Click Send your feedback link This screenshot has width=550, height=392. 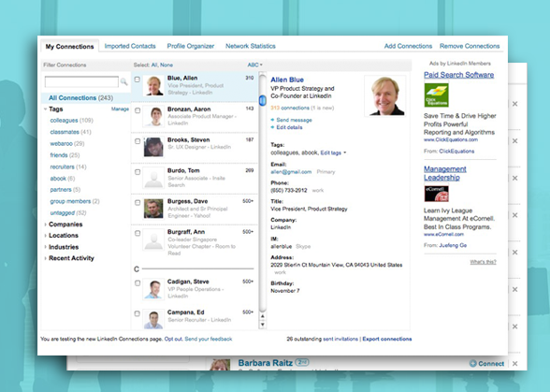[209, 339]
